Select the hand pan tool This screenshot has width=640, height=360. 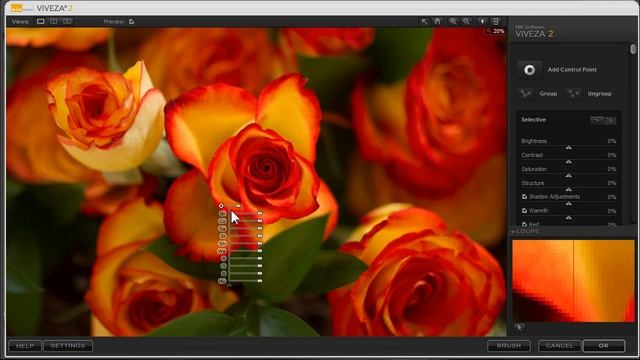[438, 21]
